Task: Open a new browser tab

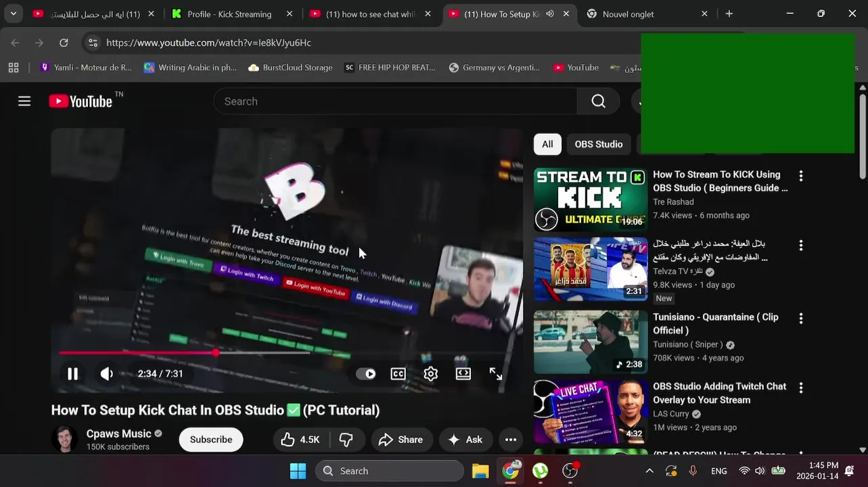Action: click(729, 14)
